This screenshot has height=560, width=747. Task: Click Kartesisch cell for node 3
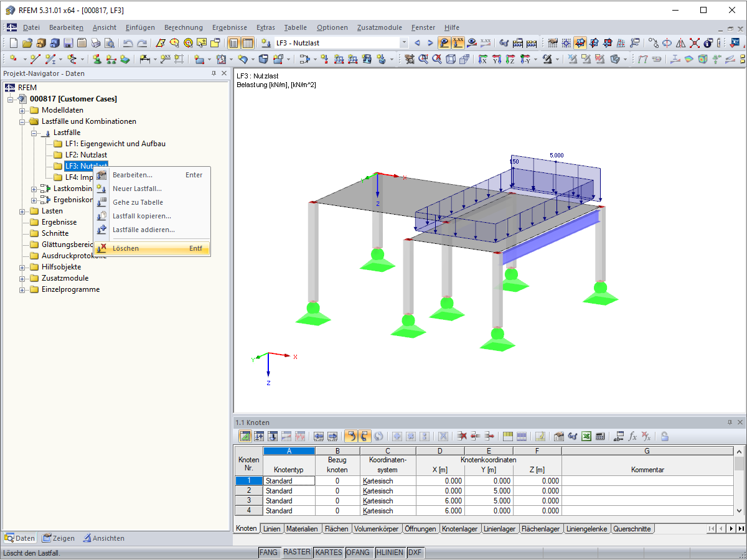(388, 501)
